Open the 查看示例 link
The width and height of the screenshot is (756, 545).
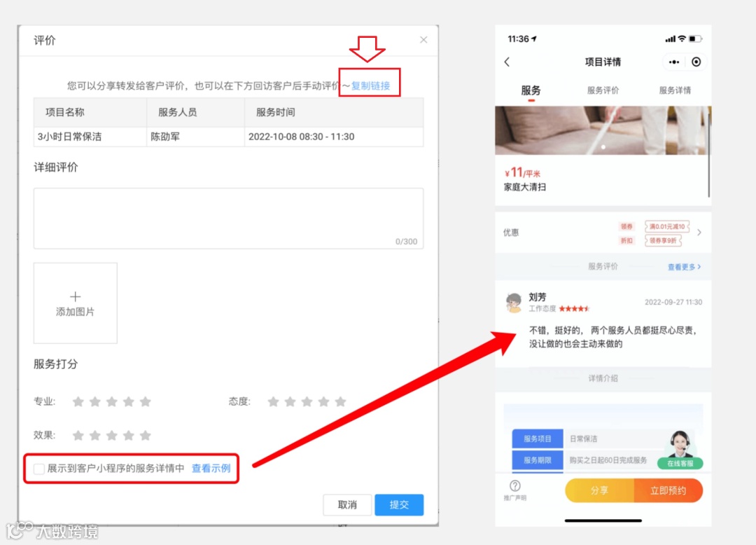tap(211, 469)
